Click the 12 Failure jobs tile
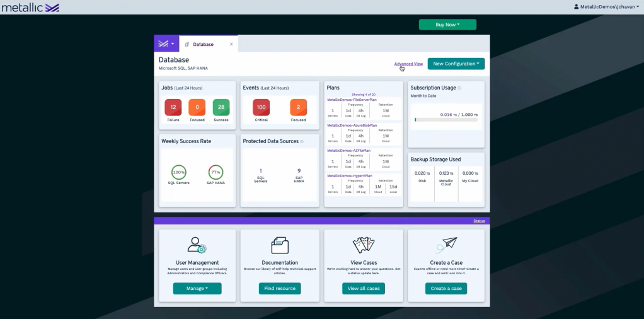644x319 pixels. tap(173, 107)
